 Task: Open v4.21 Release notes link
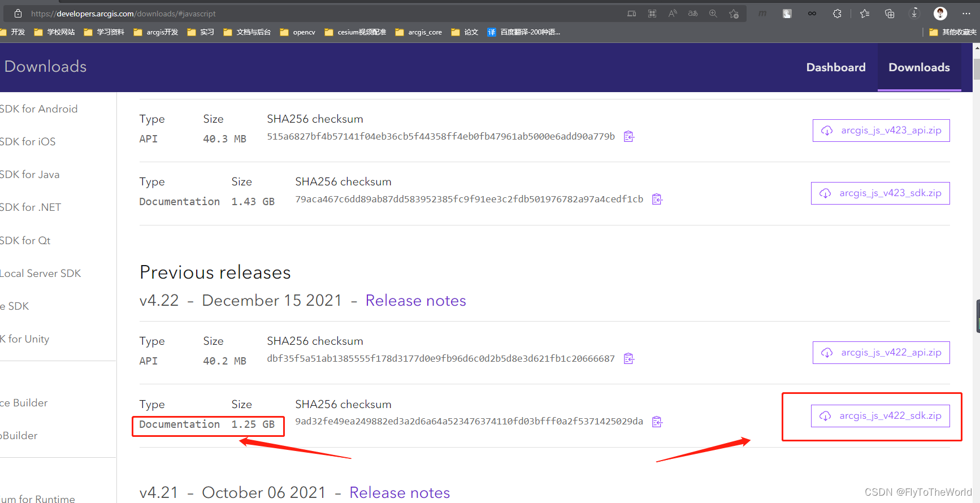[x=400, y=493]
